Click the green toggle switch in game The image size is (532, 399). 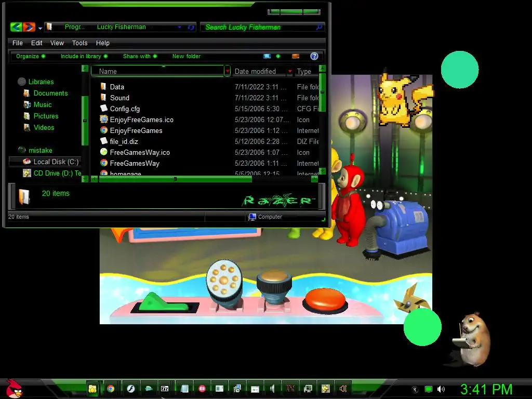[x=164, y=303]
